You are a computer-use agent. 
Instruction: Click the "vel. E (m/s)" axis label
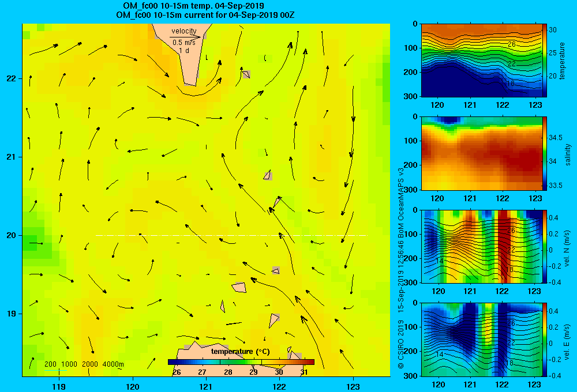coord(567,341)
